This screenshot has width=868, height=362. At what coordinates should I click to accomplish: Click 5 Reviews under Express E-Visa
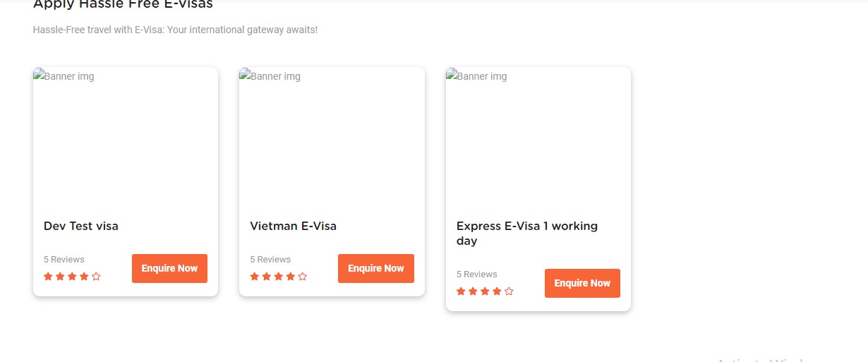click(x=477, y=274)
